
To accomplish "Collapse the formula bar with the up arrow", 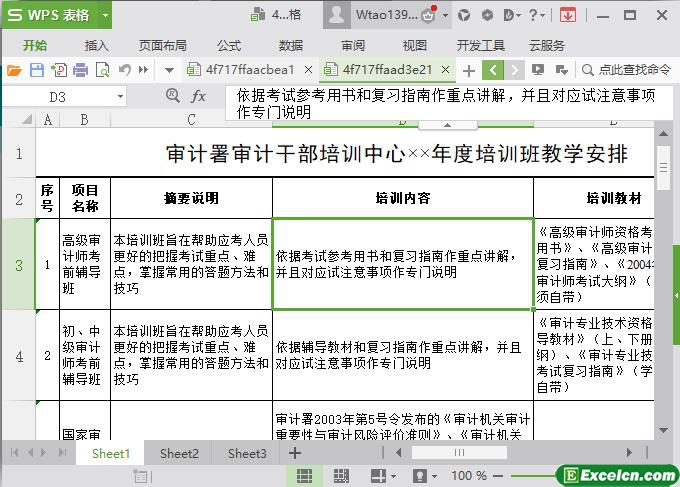I will tap(448, 125).
